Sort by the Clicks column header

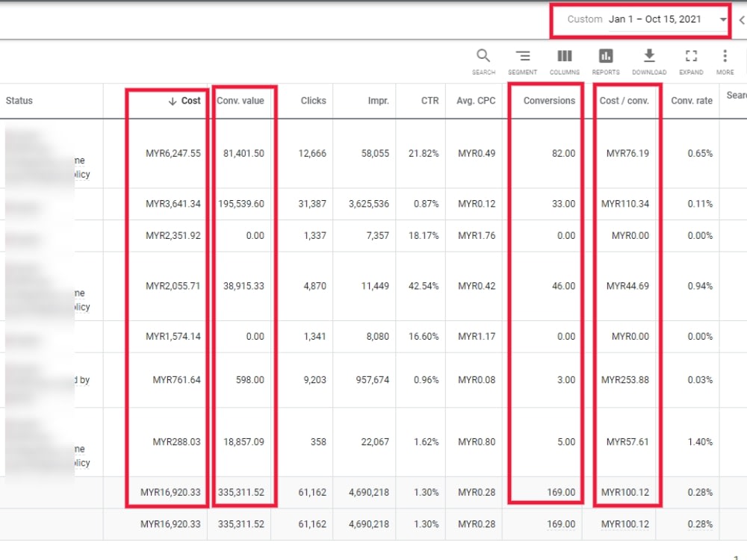pyautogui.click(x=313, y=101)
